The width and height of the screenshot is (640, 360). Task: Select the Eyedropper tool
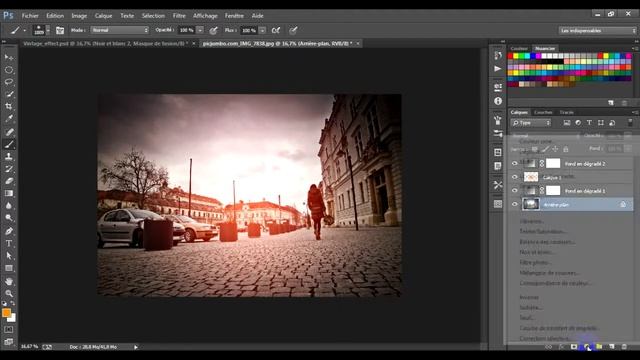click(9, 119)
